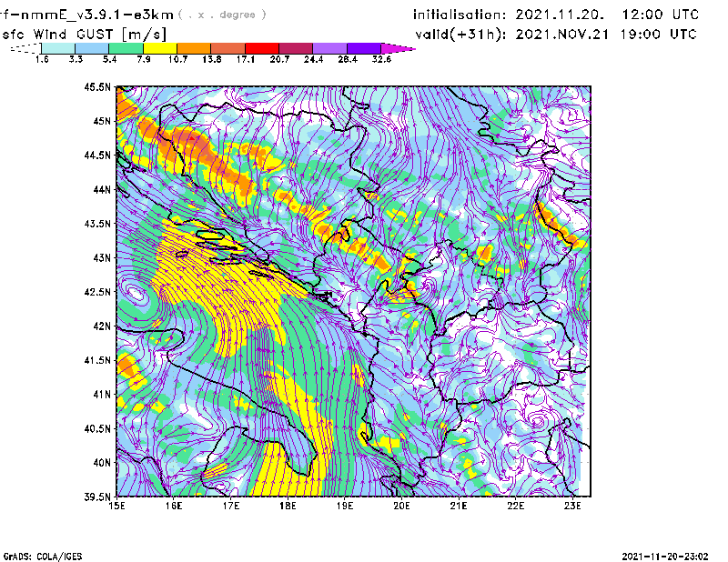Screen dimensions: 728x562
Task: Click the red legend swatch
Action: [262, 48]
